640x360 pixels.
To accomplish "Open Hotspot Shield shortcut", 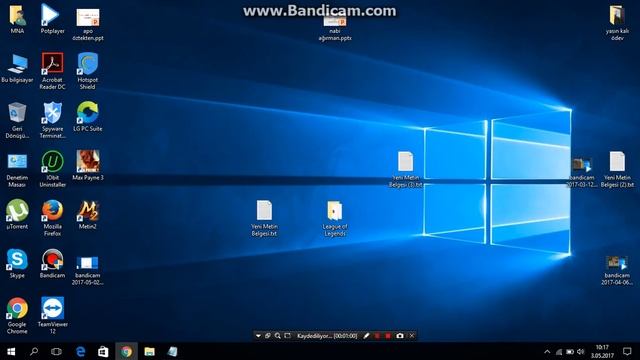I will pos(87,71).
